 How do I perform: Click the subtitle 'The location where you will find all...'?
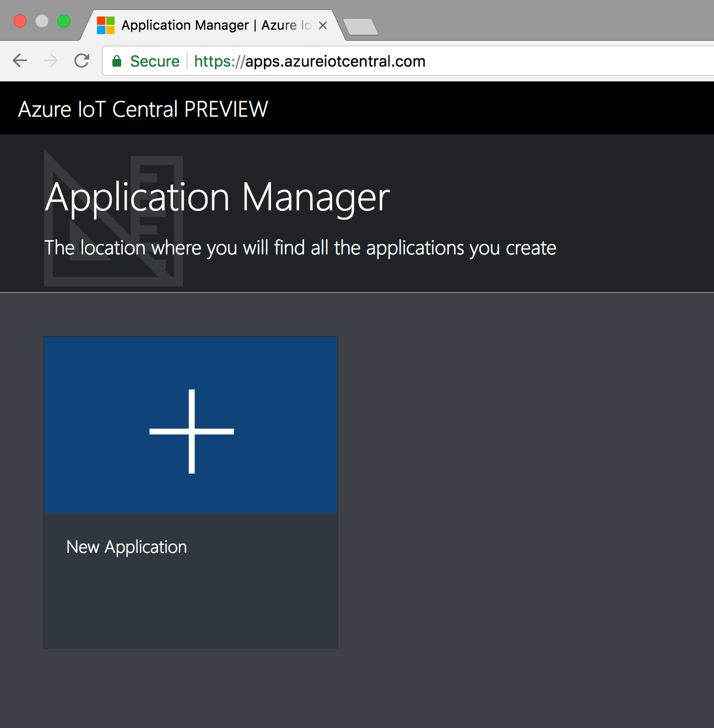(x=300, y=248)
